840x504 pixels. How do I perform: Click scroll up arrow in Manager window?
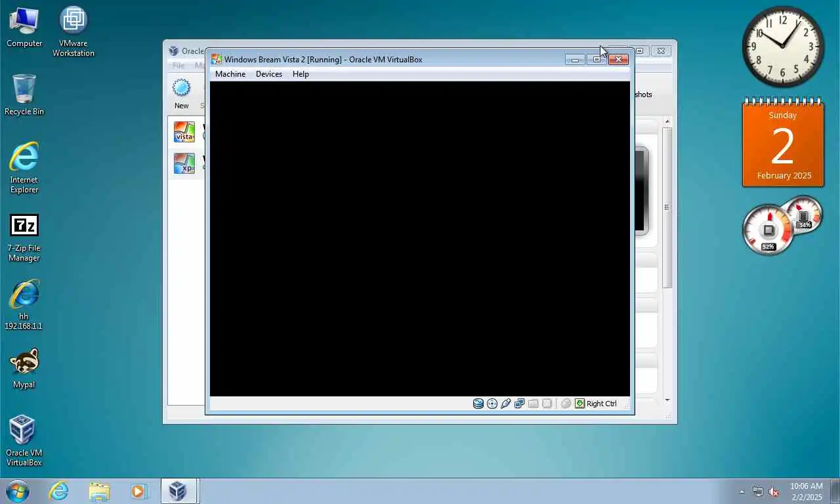click(x=667, y=121)
